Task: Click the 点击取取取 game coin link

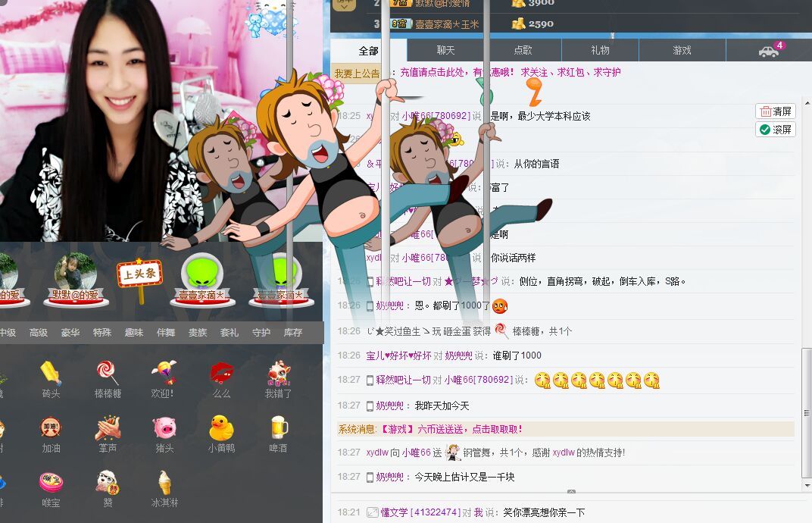Action: click(497, 429)
